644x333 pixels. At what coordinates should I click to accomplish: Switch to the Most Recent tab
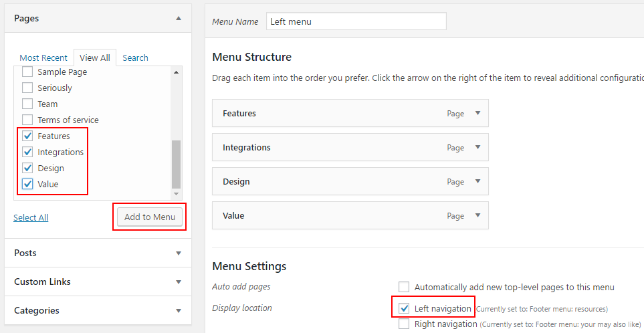(x=43, y=58)
